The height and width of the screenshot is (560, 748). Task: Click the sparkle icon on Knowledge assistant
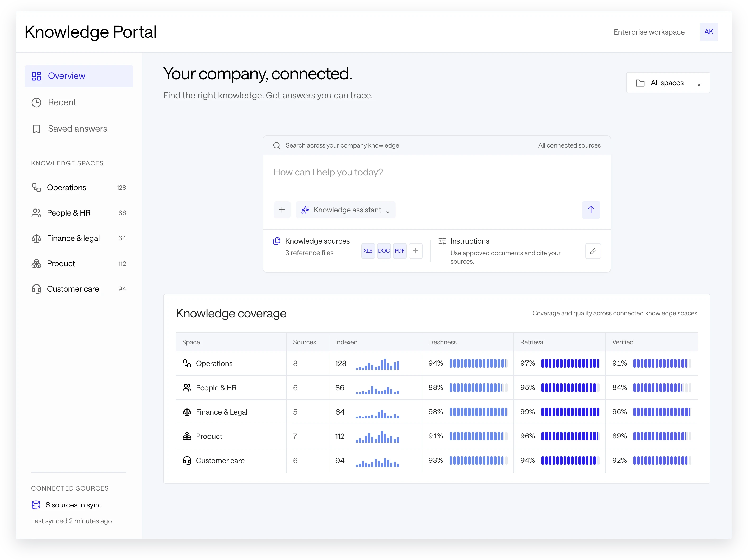pos(305,210)
